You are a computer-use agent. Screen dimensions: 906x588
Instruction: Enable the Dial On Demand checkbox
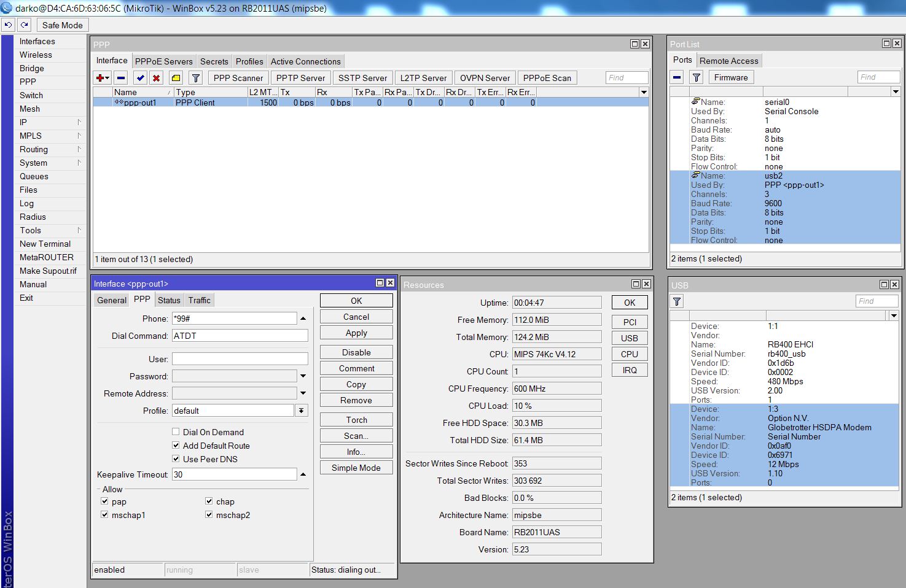176,431
